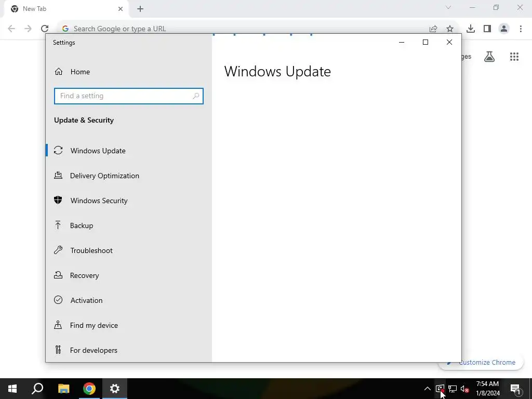Click Settings gear in taskbar
The image size is (532, 399).
(115, 389)
